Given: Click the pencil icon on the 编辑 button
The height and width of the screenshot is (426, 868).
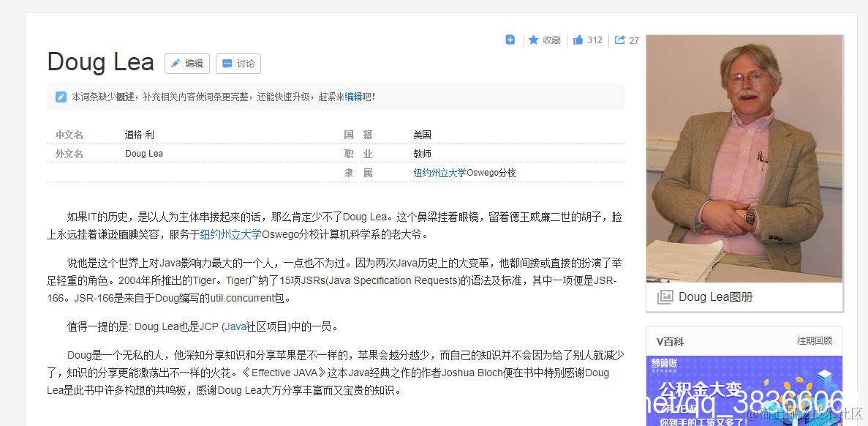Looking at the screenshot, I should click(x=176, y=64).
